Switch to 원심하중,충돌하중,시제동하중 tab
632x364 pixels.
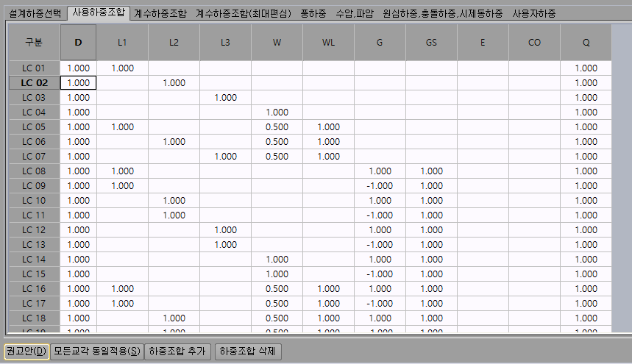tap(443, 13)
